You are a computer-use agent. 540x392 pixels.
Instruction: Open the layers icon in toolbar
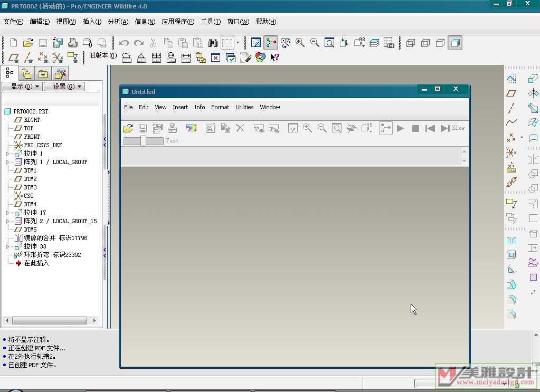374,43
